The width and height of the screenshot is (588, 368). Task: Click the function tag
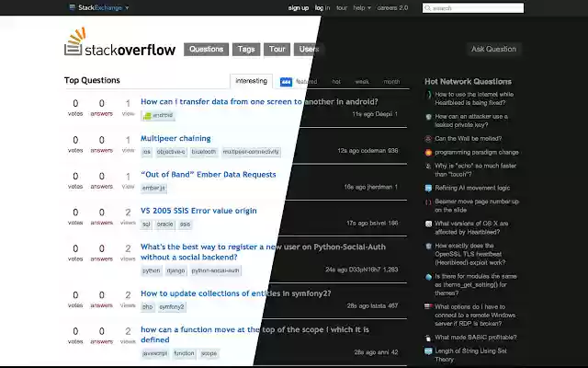point(184,353)
